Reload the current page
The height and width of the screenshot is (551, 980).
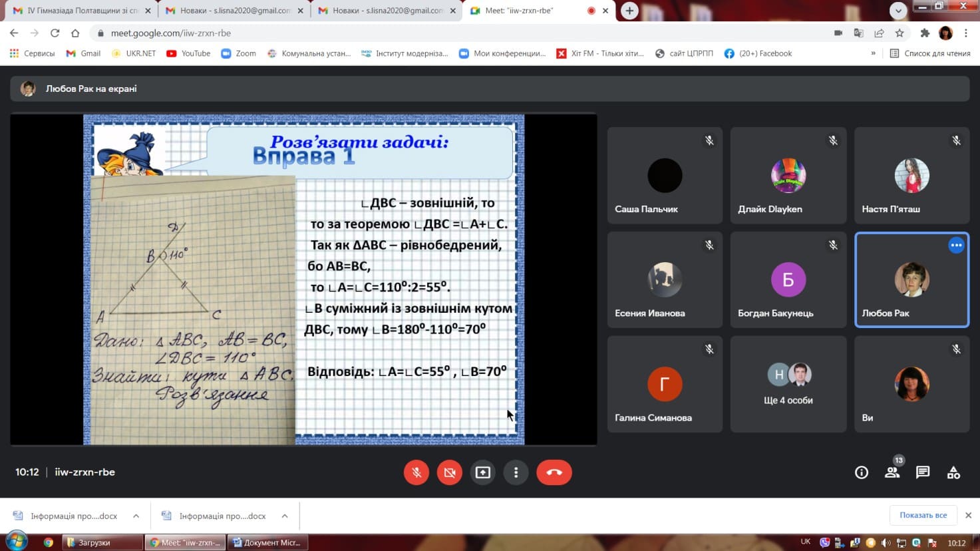pos(55,33)
